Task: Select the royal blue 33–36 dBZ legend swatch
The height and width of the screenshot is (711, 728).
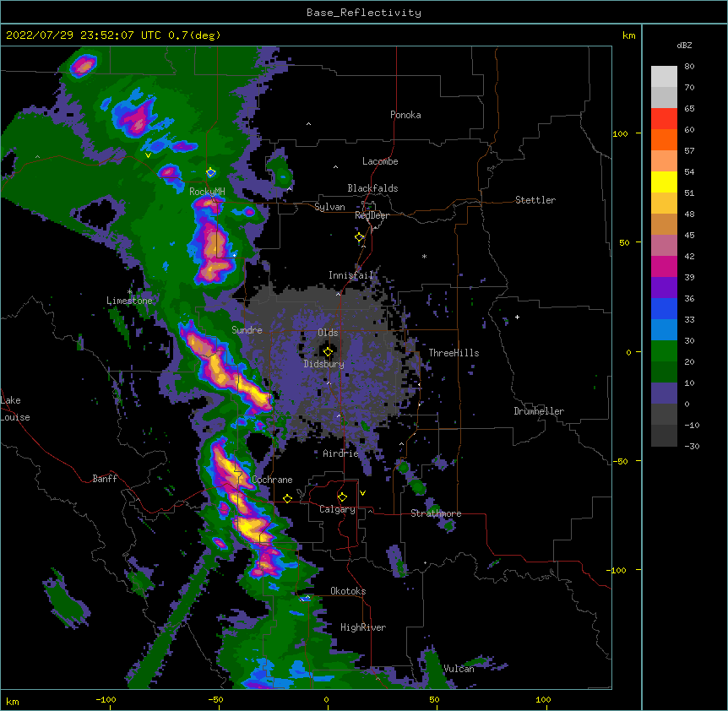Action: pos(664,308)
